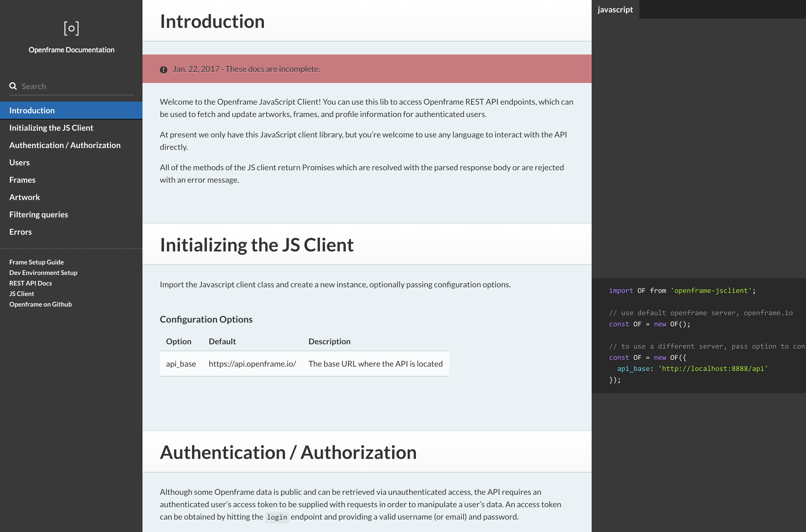Open the Introduction section
806x532 pixels.
coord(32,110)
